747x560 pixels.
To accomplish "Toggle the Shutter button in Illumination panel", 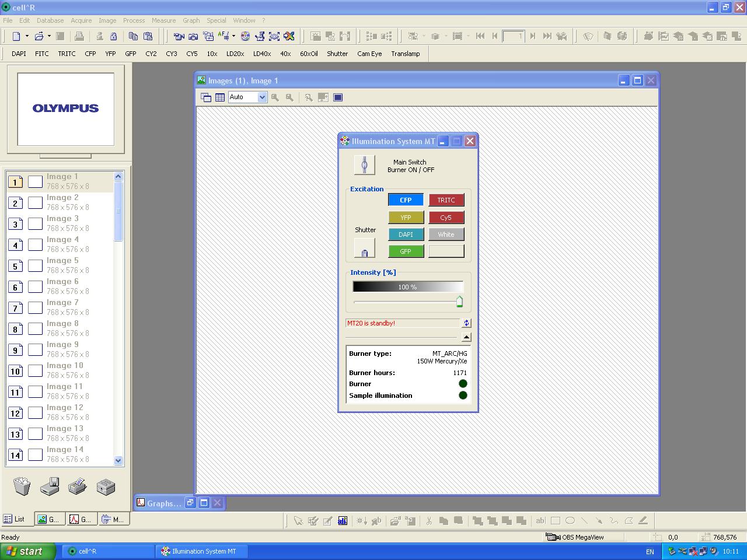I will click(x=364, y=249).
